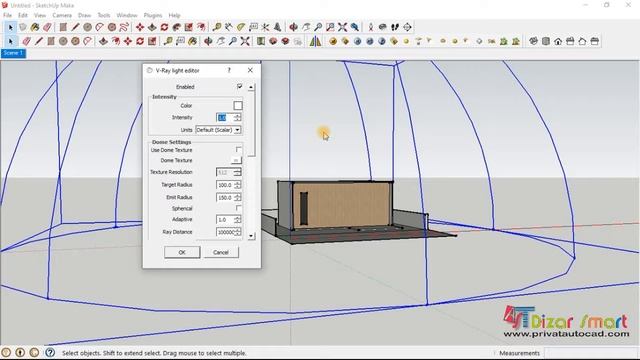This screenshot has height=360, width=640.
Task: Open the Camera menu
Action: point(62,15)
